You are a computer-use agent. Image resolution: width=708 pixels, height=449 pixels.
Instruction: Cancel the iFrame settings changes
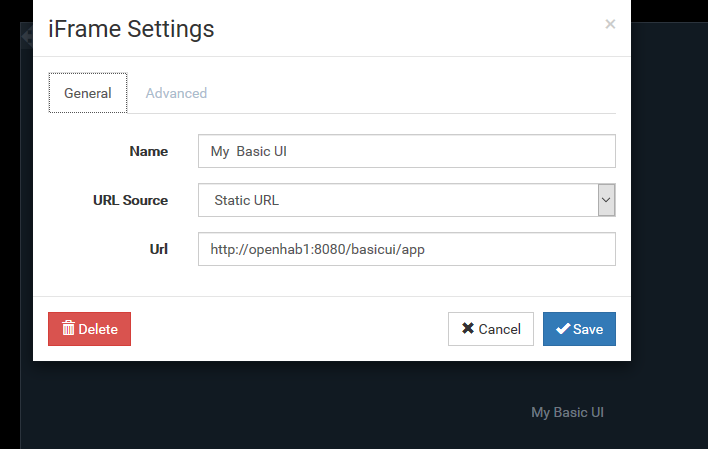[x=491, y=329]
